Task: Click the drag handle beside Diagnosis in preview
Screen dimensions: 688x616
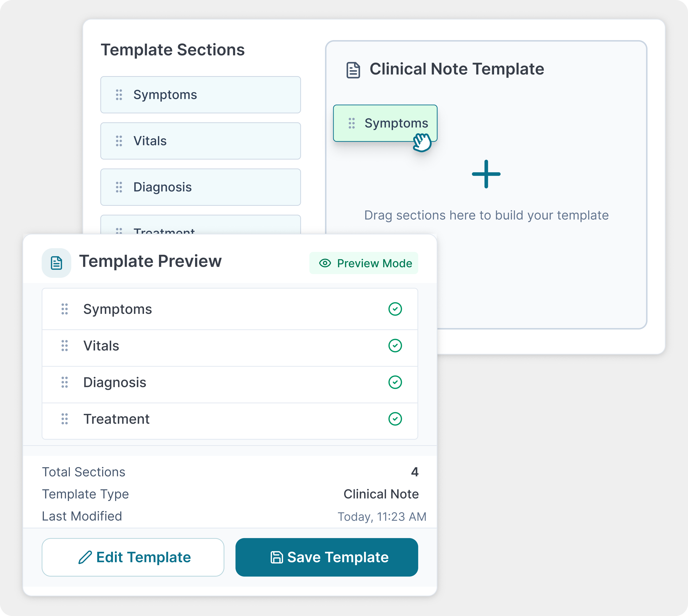Action: tap(65, 383)
